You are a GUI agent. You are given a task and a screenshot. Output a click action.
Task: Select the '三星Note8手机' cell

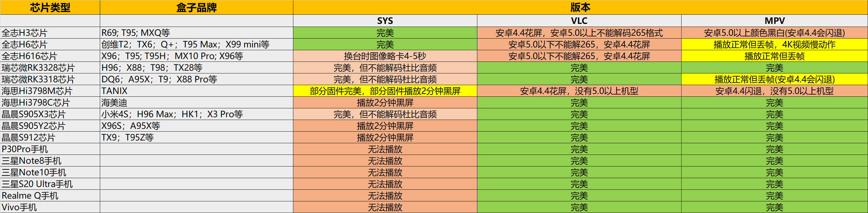tap(50, 161)
